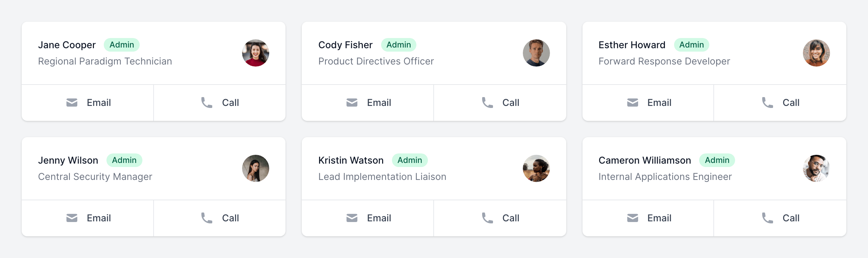Click the Admin badge next to Jenny Wilson
Viewport: 868px width, 258px height.
coord(124,160)
